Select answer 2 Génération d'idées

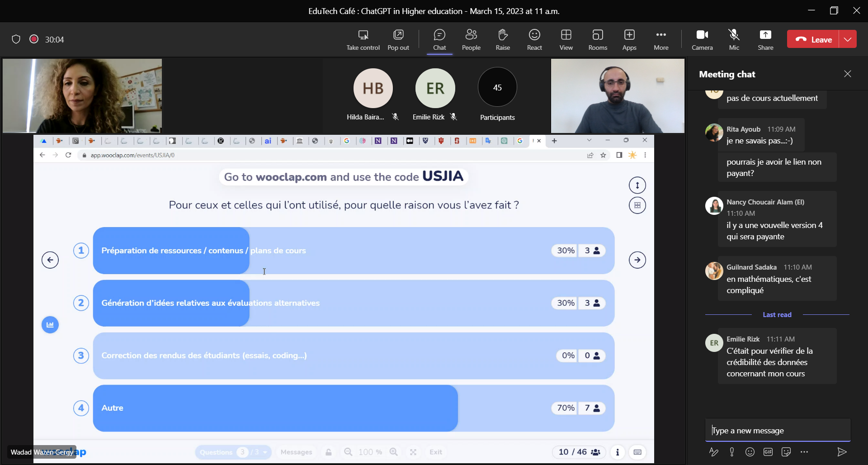pos(354,303)
